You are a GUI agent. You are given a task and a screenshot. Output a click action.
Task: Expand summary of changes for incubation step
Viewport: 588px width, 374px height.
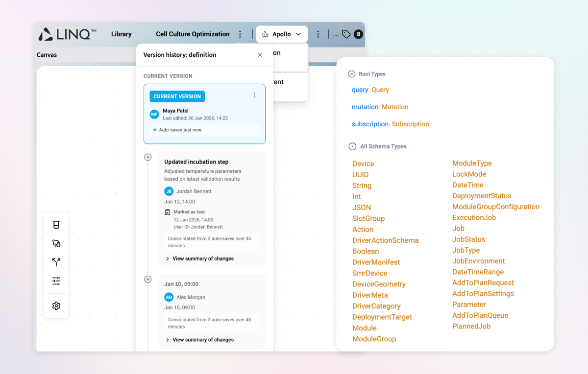point(199,258)
